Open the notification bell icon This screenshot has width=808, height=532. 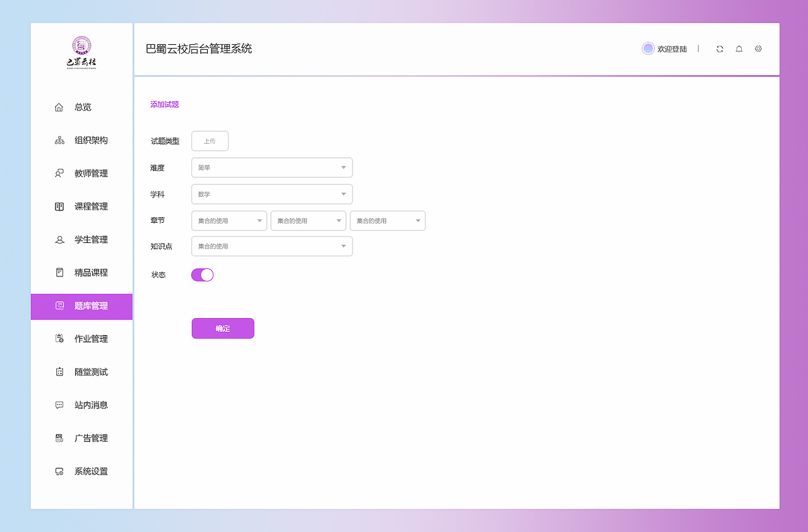tap(739, 49)
